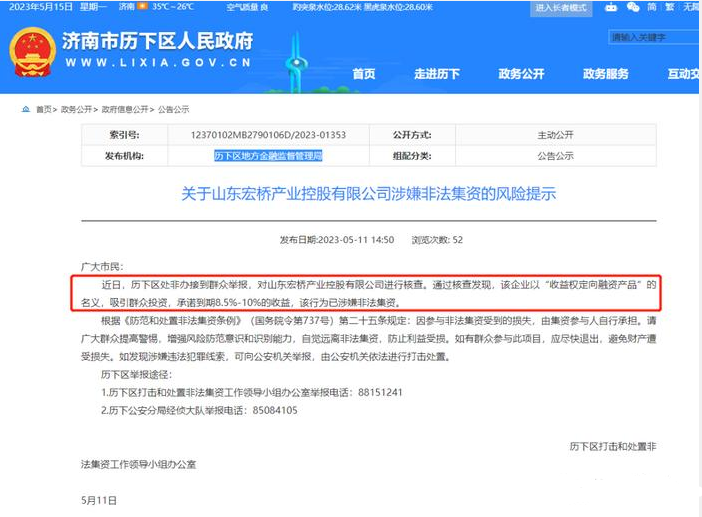The image size is (702, 517).
Task: Click the site title 济南市历下区人民政府
Action: point(158,41)
